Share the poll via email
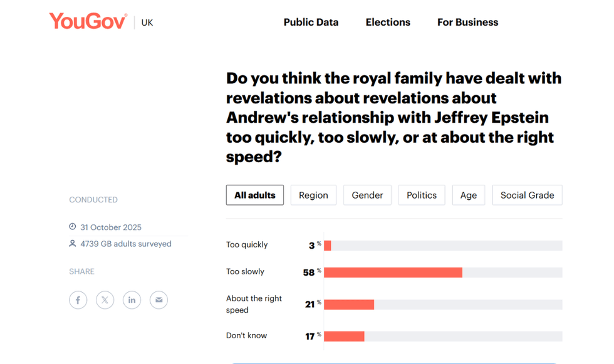614x364 pixels. point(159,299)
